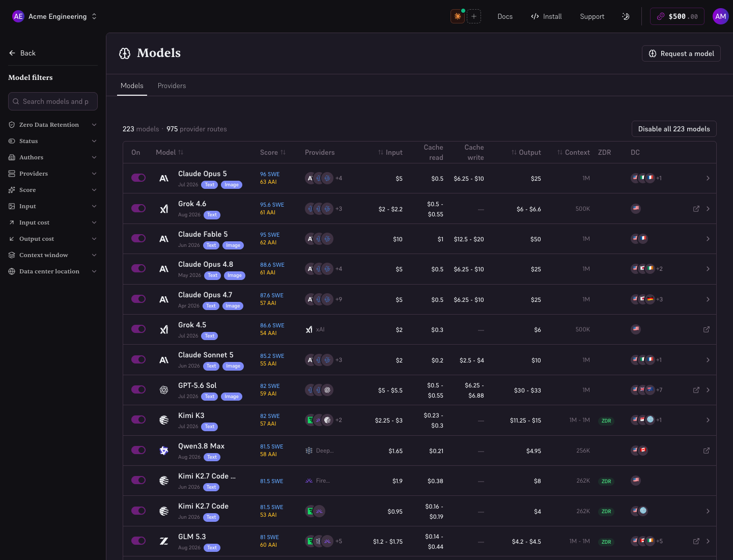Image resolution: width=733 pixels, height=560 pixels.
Task: Click the US flag on Grok 4.5 row
Action: (636, 329)
